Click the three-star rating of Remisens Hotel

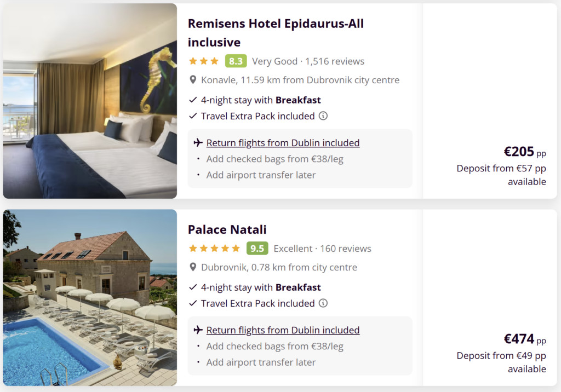tap(203, 61)
